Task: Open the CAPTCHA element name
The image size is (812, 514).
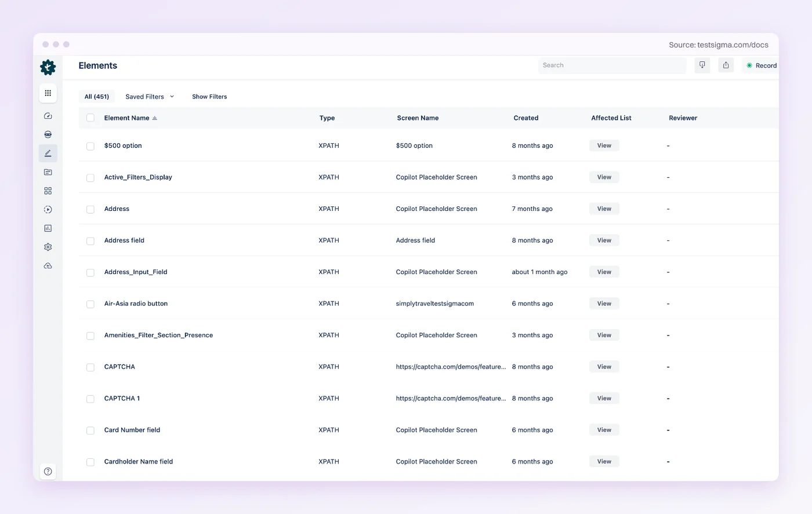Action: [x=119, y=367]
